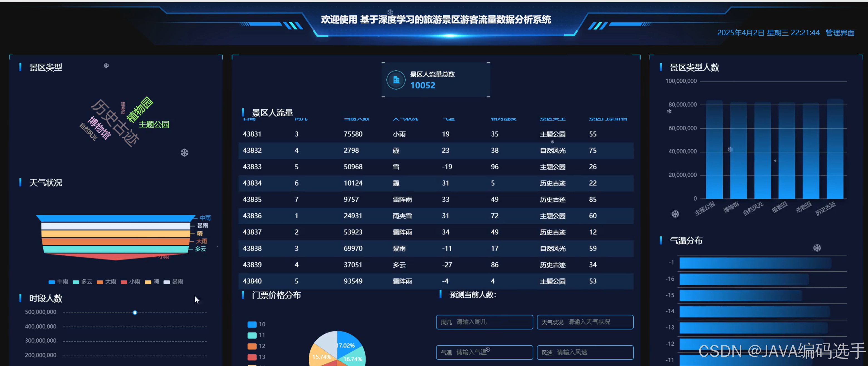Toggle the 多云 legend item in the weather chart
Viewport: 868px width, 366px height.
coord(83,281)
